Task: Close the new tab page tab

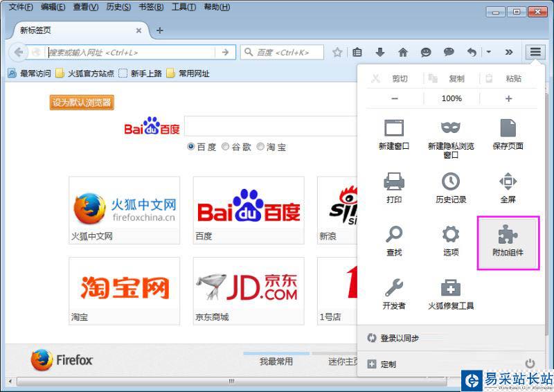Action: (x=139, y=30)
